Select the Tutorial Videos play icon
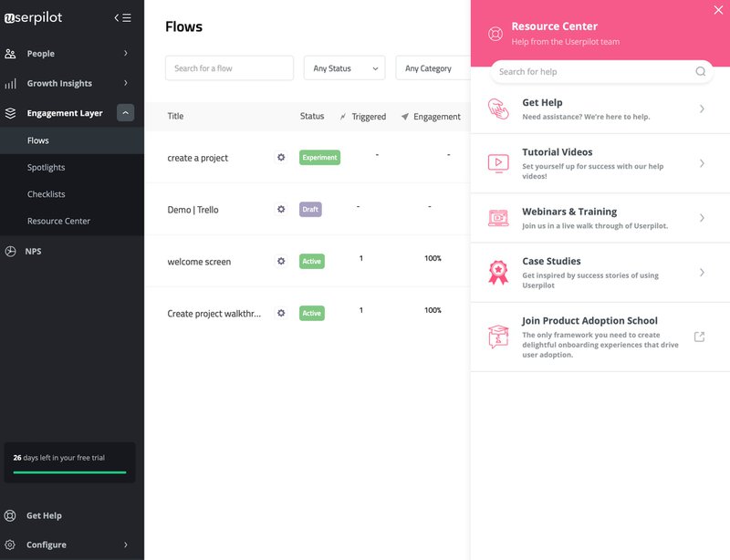Screen dimensions: 730x560 tap(497, 163)
